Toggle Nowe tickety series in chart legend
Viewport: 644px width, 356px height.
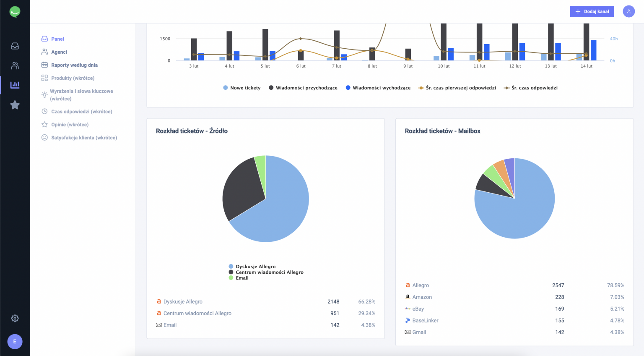point(242,88)
